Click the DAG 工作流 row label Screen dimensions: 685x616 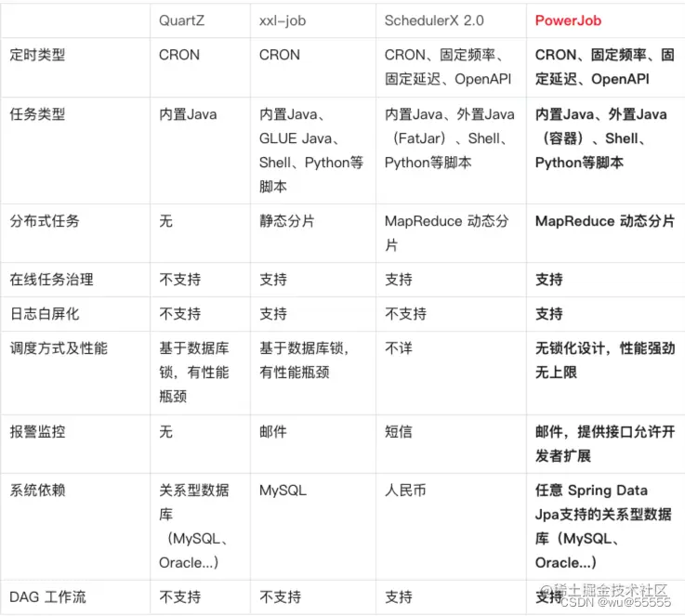[x=47, y=596]
